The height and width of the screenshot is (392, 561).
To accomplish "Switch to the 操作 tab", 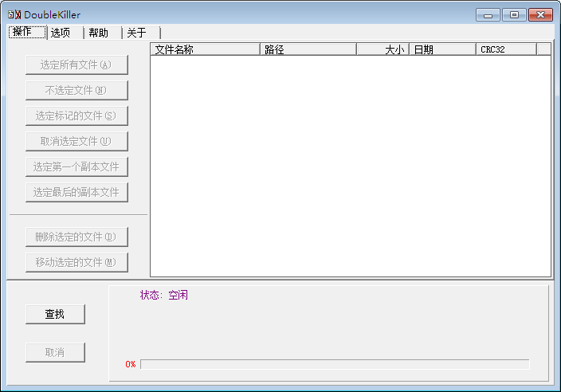I will [27, 32].
